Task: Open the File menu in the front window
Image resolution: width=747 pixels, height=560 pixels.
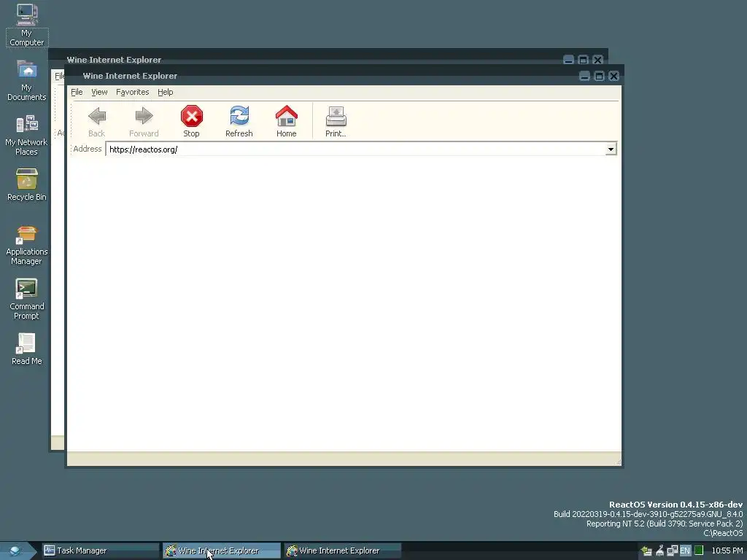Action: point(77,92)
